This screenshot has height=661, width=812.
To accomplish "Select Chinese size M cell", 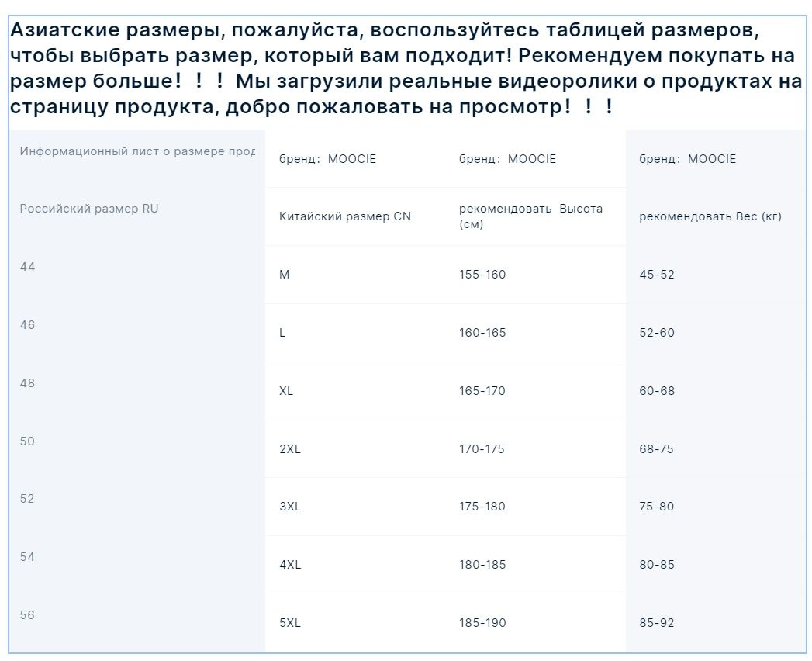I will tap(285, 275).
